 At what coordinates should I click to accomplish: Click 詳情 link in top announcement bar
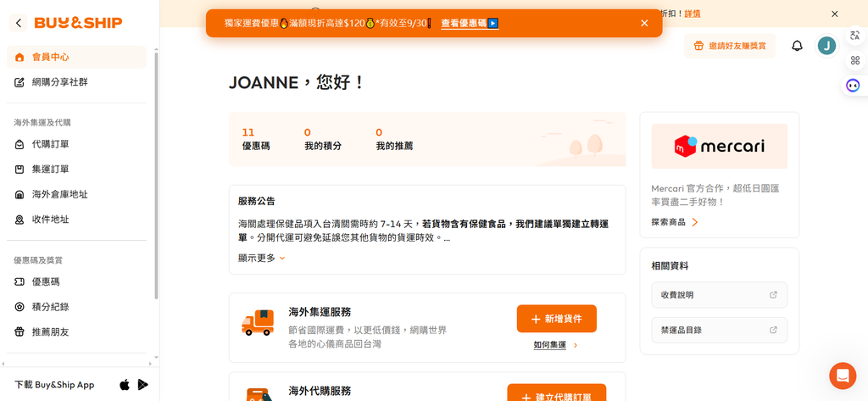(693, 14)
